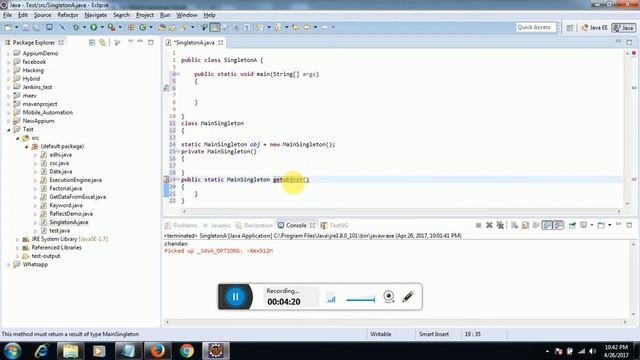Click the Save toolbar icon
The width and height of the screenshot is (640, 360).
pos(25,27)
